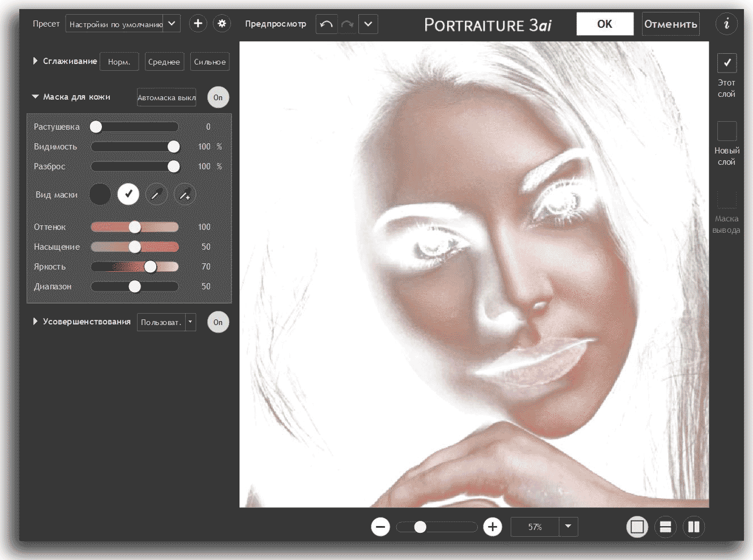Open the preview history dropdown arrow
Screen dimensions: 753x560
point(368,24)
